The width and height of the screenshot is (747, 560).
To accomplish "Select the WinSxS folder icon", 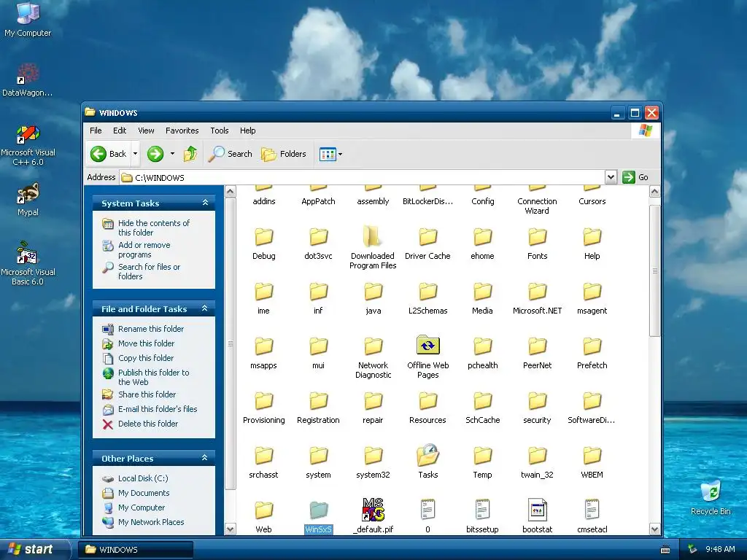I will [x=318, y=510].
